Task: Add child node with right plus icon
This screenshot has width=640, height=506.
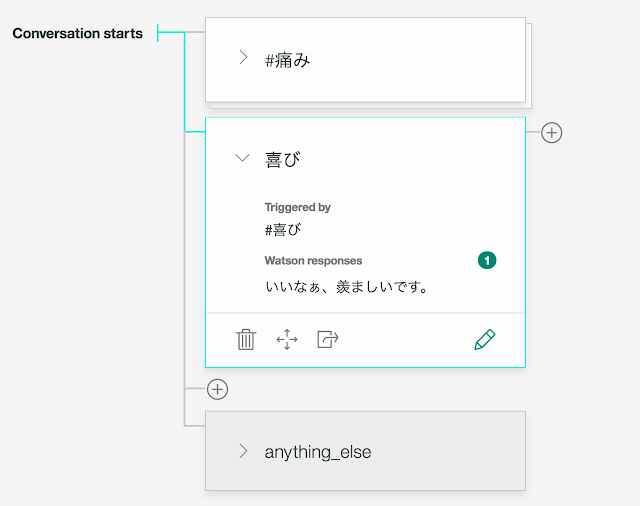Action: tap(551, 133)
